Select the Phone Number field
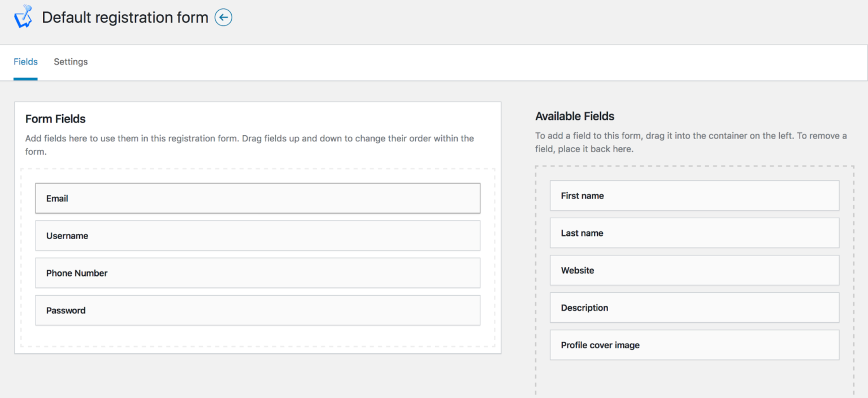868x398 pixels. pyautogui.click(x=257, y=272)
